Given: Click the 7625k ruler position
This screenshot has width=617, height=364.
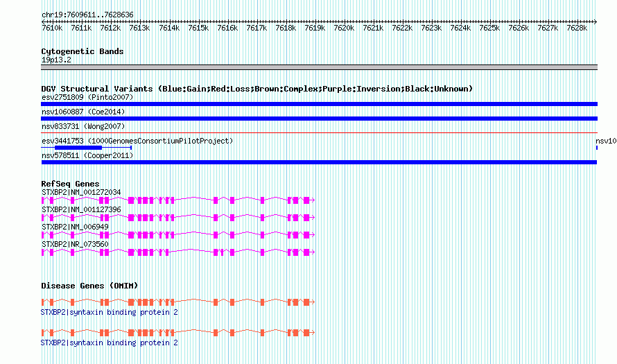Looking at the screenshot, I should [489, 28].
